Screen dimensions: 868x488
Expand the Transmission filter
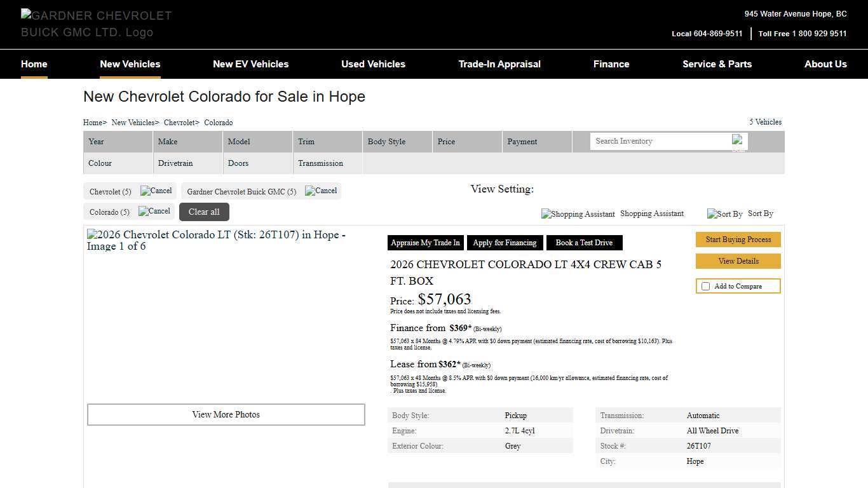(x=327, y=163)
